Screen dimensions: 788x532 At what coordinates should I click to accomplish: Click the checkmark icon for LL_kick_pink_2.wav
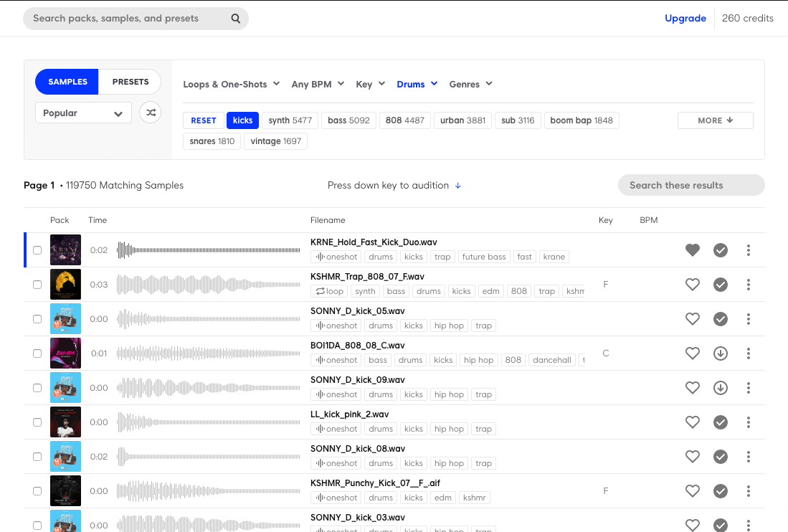tap(721, 422)
